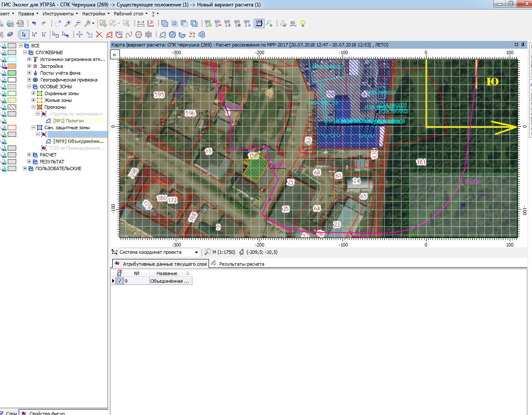Open the Инструменты menu
The width and height of the screenshot is (532, 415).
tap(58, 14)
